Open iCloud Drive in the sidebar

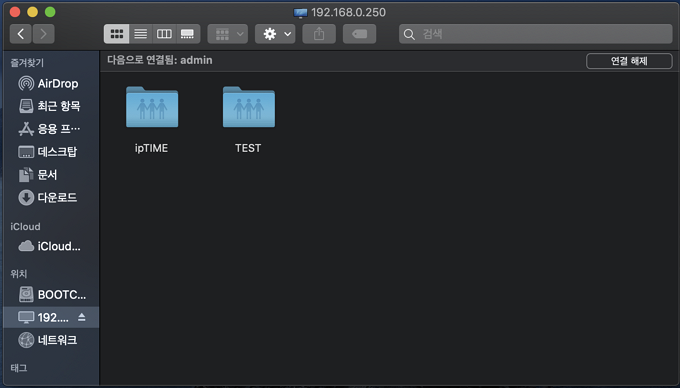coord(51,246)
